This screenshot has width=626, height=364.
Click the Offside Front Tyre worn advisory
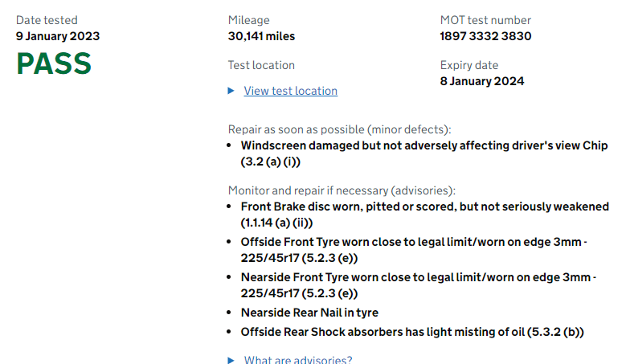click(414, 250)
